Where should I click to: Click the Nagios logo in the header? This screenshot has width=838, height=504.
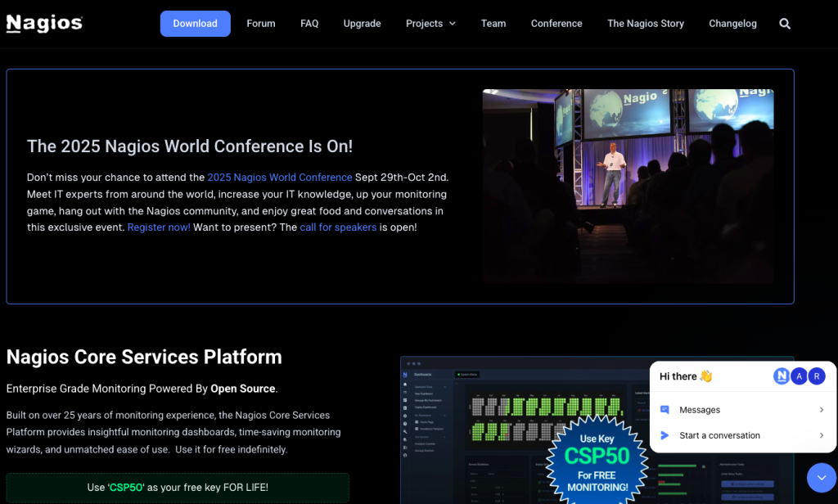(44, 24)
